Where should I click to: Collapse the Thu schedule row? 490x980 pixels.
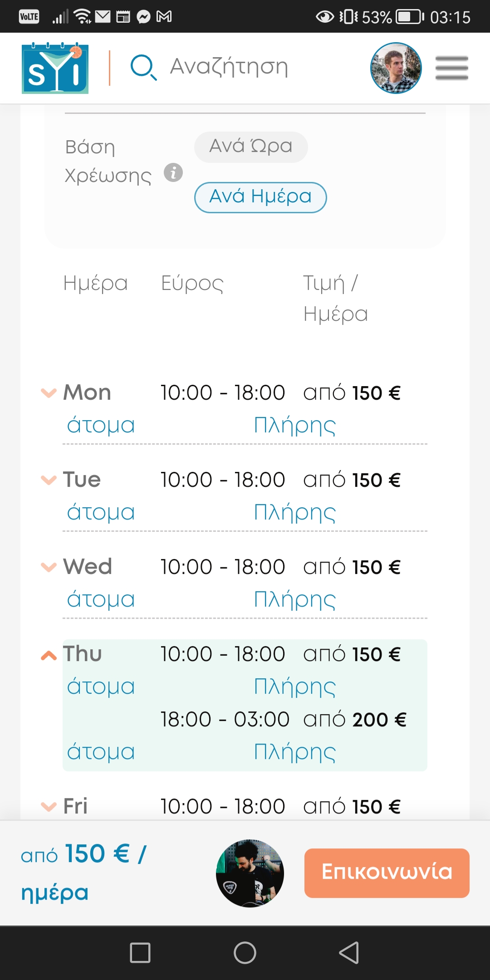tap(49, 655)
